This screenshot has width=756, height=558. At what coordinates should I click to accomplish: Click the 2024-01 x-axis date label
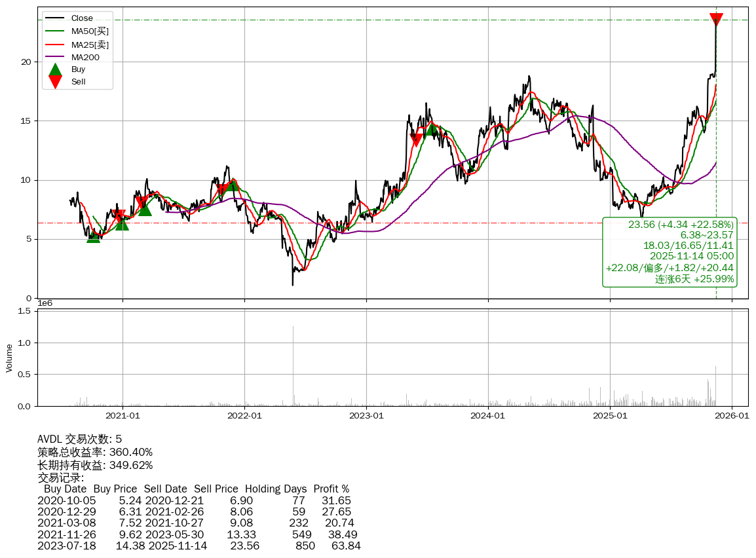click(x=488, y=415)
